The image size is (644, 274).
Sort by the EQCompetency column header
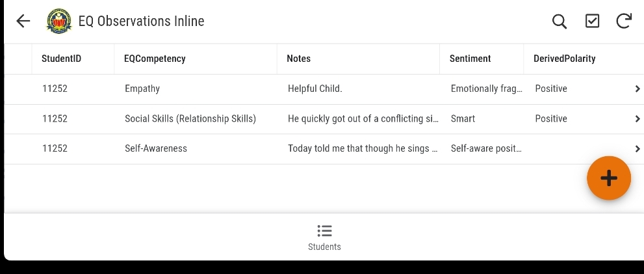(155, 59)
